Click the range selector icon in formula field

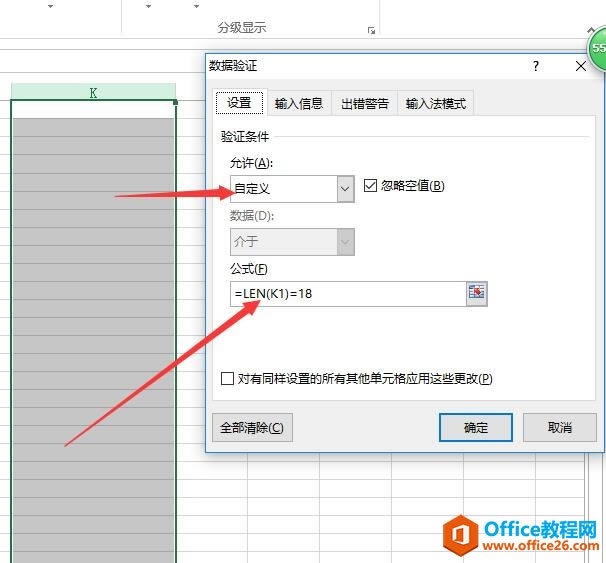pyautogui.click(x=477, y=293)
